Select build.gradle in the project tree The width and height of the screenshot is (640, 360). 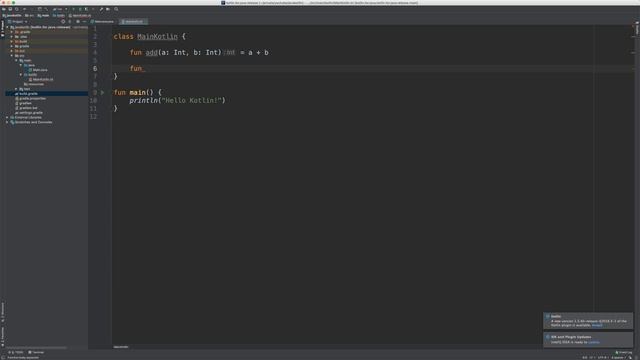(x=27, y=94)
